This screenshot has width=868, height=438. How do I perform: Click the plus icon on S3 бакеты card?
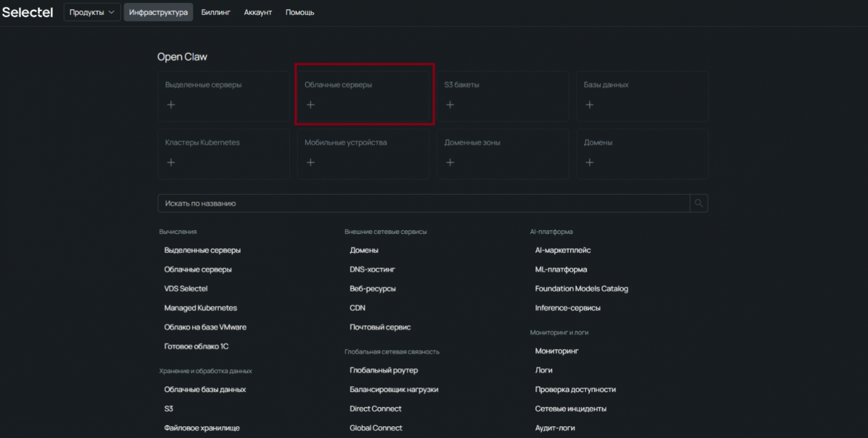click(450, 104)
